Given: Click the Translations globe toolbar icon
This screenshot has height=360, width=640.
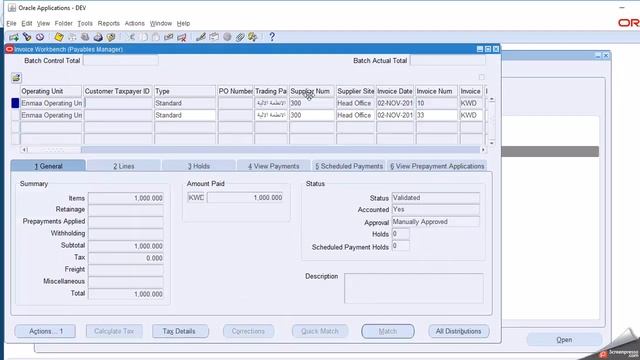Looking at the screenshot, I should [227, 37].
